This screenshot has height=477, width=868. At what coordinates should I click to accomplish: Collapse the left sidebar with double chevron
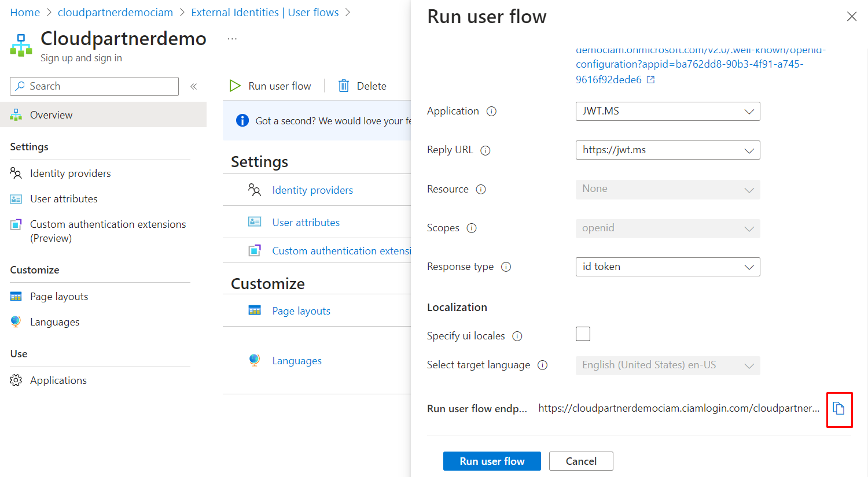click(194, 87)
